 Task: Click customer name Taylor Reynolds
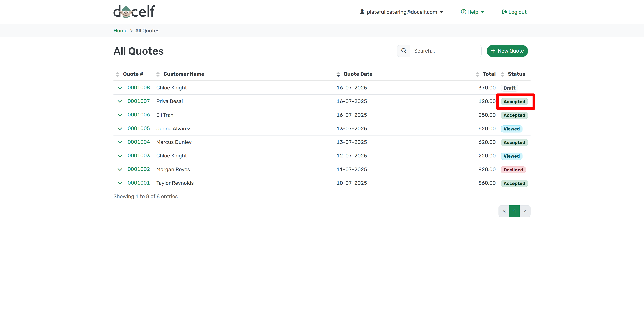click(175, 183)
